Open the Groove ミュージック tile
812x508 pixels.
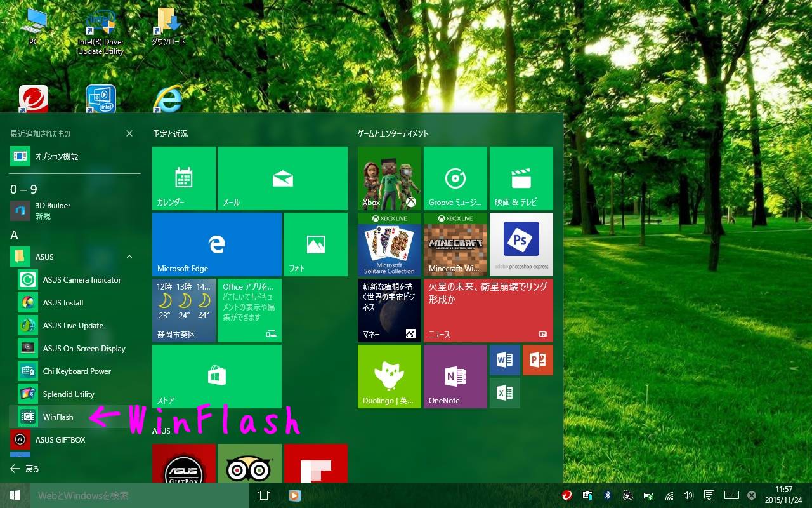click(x=455, y=178)
